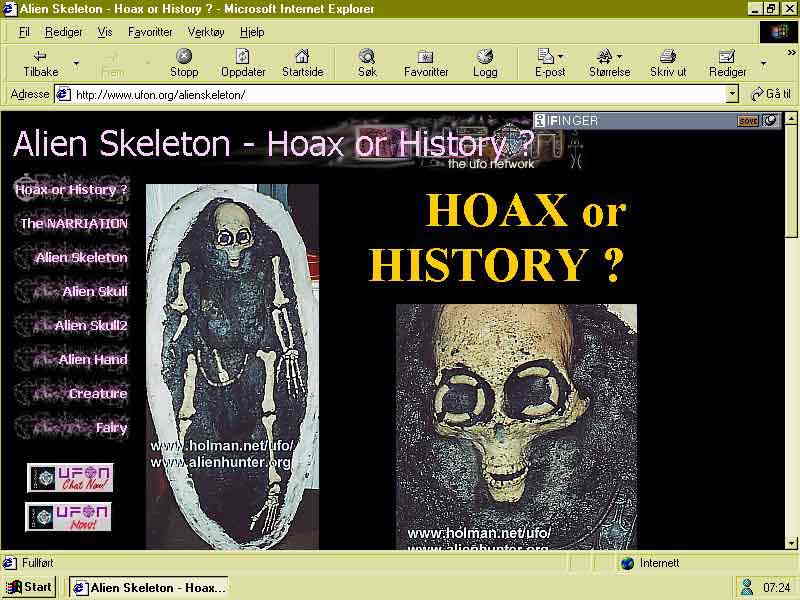Open the dropdown arrow beside Rediger toolbar button
This screenshot has height=600, width=800.
point(763,63)
